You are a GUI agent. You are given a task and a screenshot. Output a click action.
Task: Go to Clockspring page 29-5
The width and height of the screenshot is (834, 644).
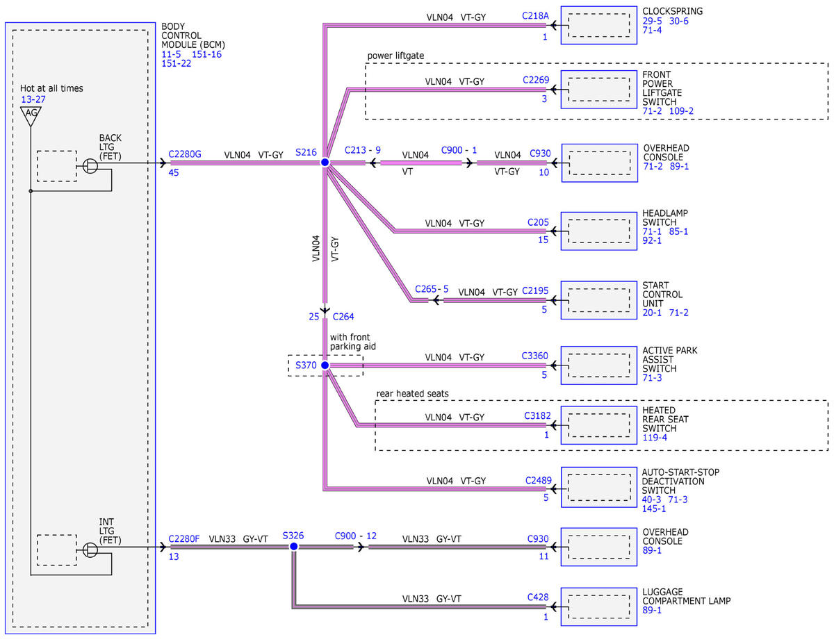pos(653,21)
